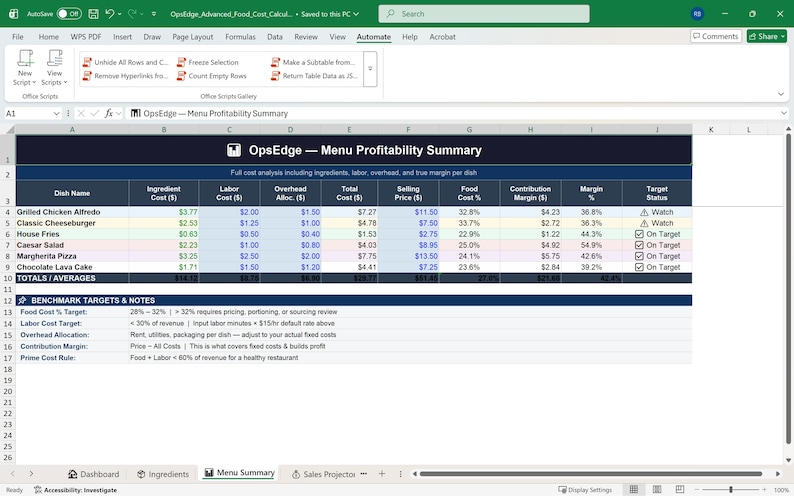This screenshot has height=496, width=794.
Task: Open the Acrobat tab
Action: click(x=442, y=36)
